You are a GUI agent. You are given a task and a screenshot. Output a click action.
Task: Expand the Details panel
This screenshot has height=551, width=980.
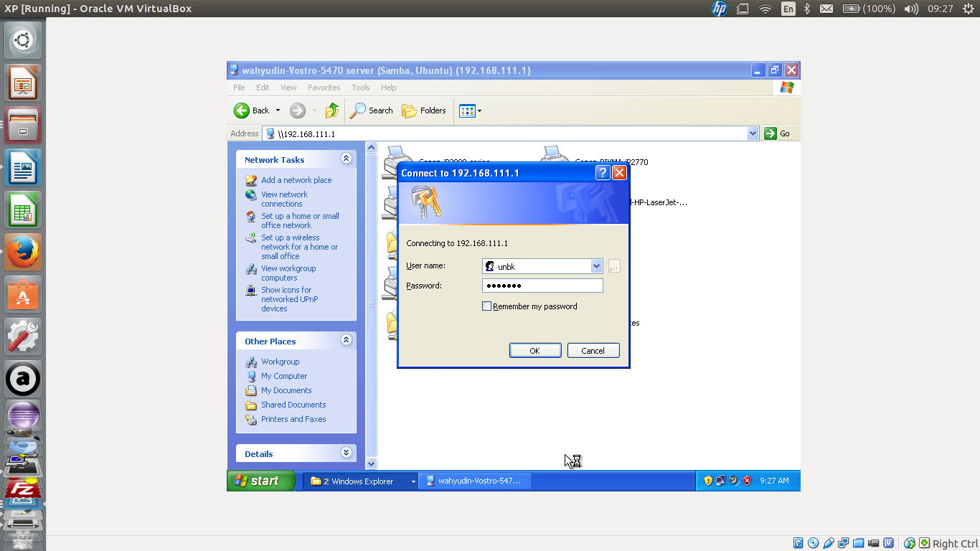point(347,453)
